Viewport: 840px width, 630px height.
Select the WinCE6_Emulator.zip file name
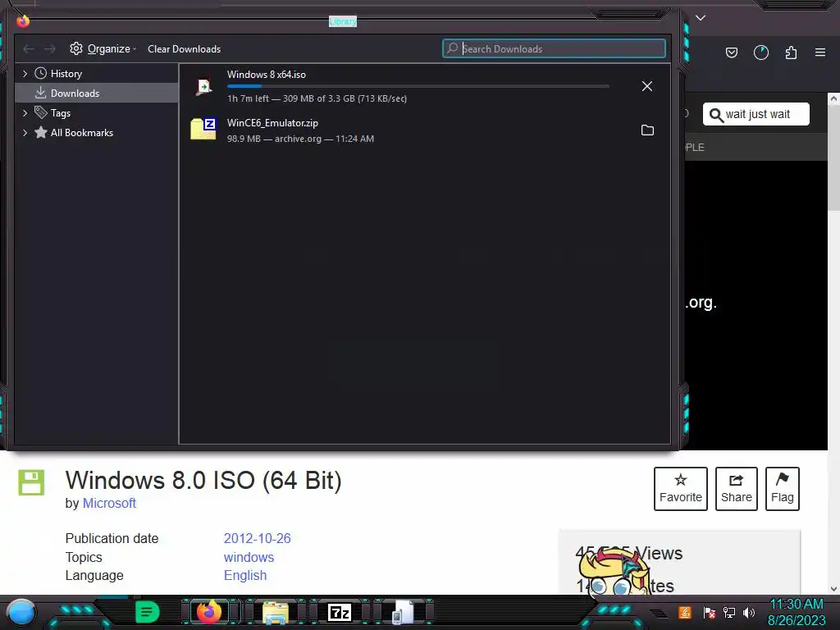[272, 123]
